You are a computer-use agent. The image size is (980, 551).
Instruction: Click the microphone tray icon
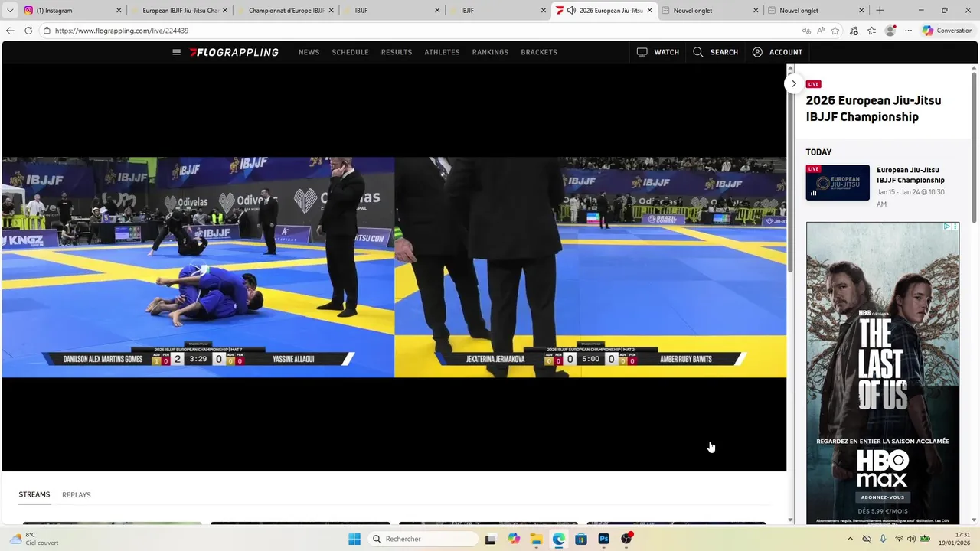[883, 539]
